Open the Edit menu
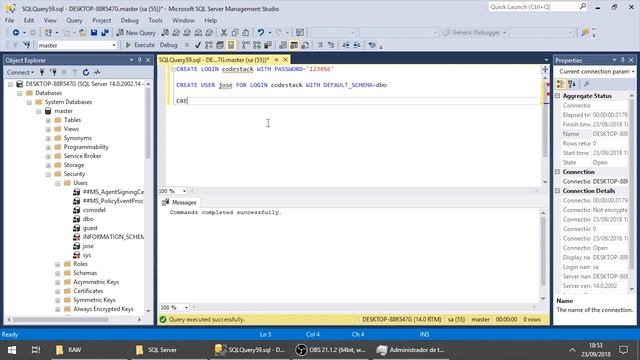 [x=29, y=20]
